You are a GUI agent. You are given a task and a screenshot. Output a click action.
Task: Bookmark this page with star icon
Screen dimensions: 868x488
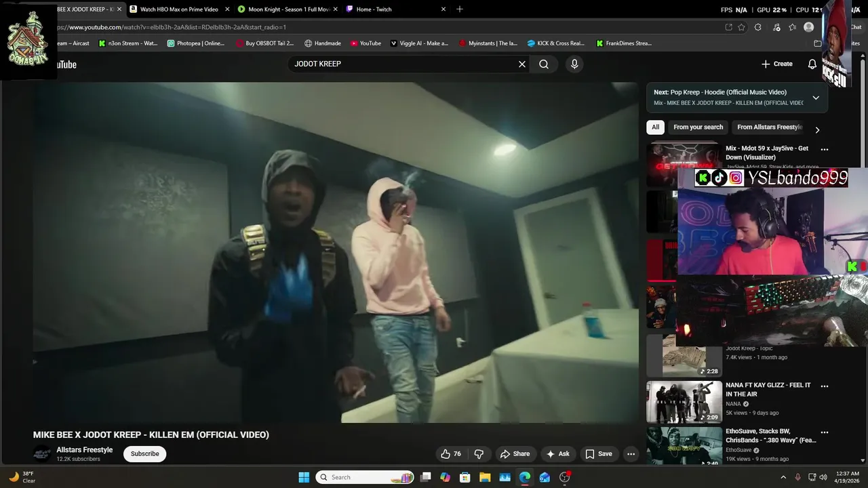coord(742,27)
